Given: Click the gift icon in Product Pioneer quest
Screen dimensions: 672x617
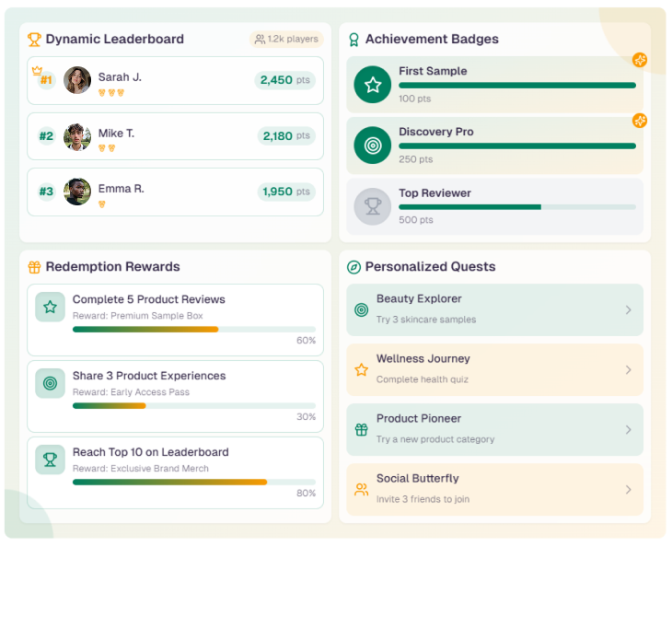Looking at the screenshot, I should point(361,430).
